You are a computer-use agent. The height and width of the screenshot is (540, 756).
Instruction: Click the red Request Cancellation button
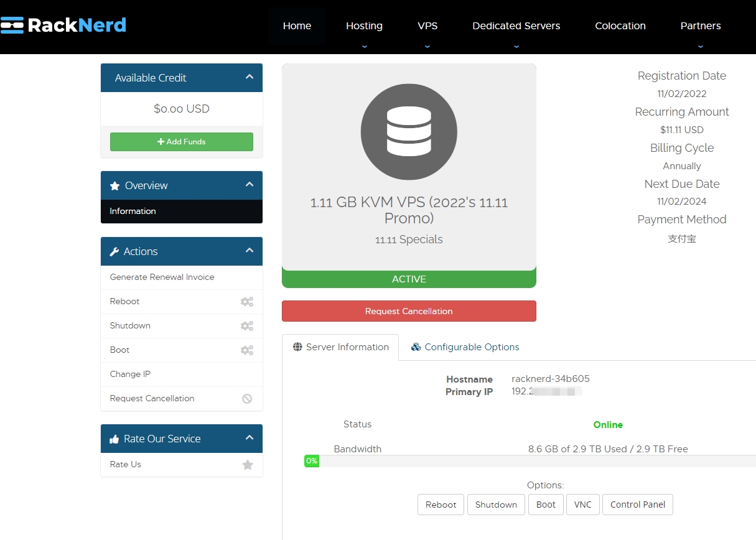(x=409, y=311)
